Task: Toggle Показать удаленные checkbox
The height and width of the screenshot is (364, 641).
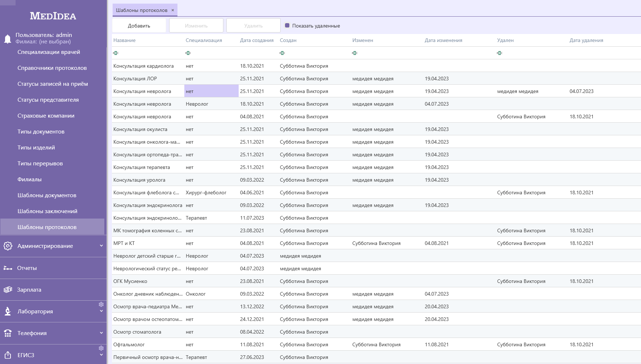Action: (x=287, y=25)
